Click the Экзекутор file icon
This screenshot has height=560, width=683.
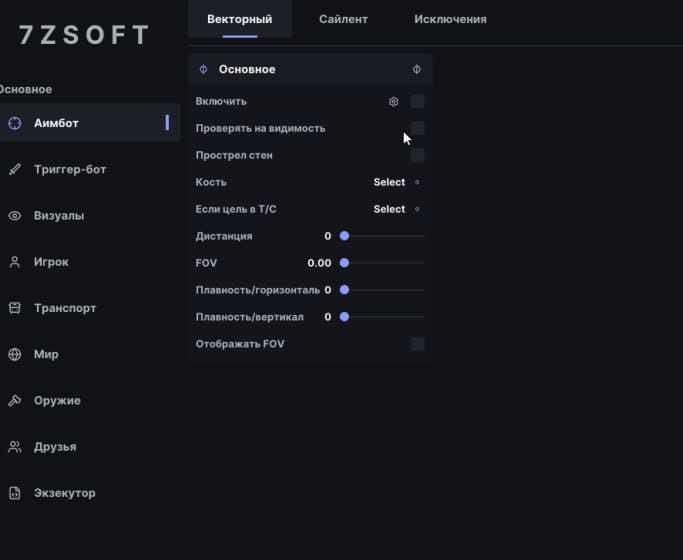tap(15, 493)
